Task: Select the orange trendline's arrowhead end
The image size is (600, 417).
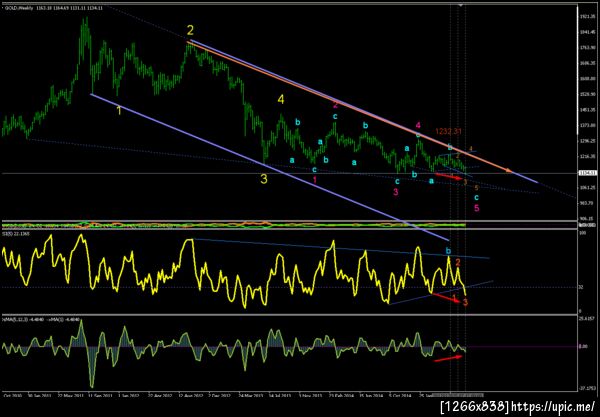Action: tap(509, 171)
